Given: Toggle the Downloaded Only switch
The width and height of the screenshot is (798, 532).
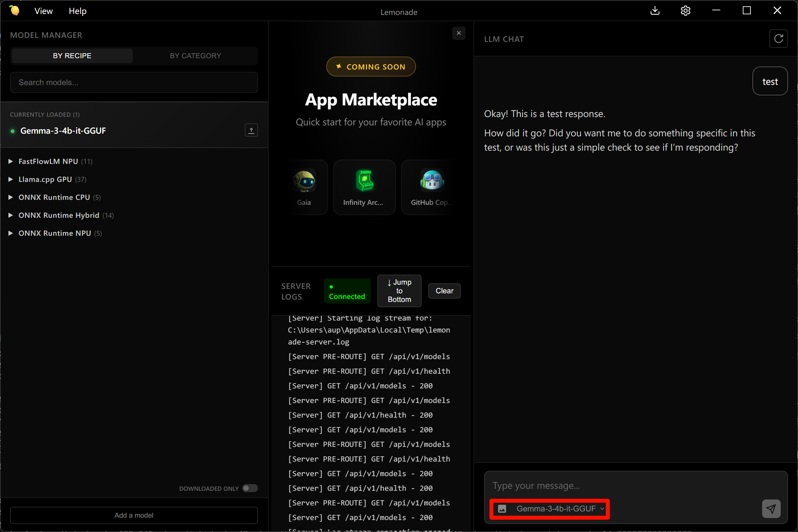Looking at the screenshot, I should coord(250,488).
